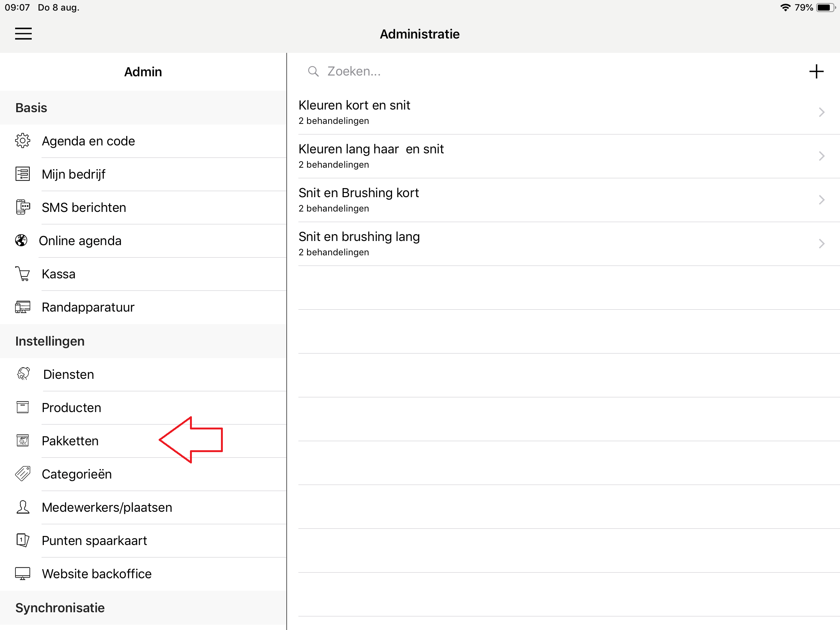Click the SMS berichten phone icon
Viewport: 840px width, 630px height.
pos(23,207)
